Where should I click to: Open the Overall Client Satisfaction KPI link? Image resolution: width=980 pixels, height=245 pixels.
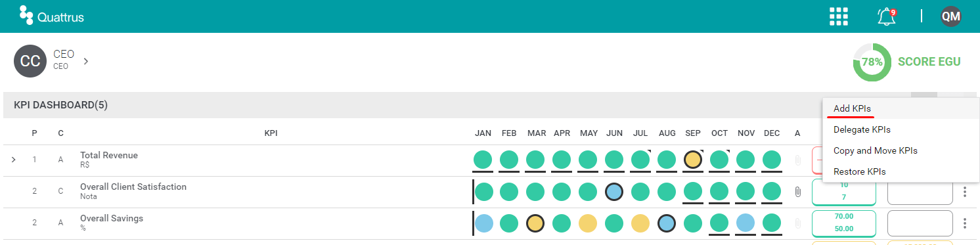pos(133,187)
